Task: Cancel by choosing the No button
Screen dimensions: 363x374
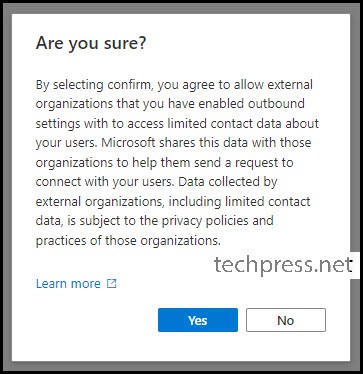Action: [286, 320]
